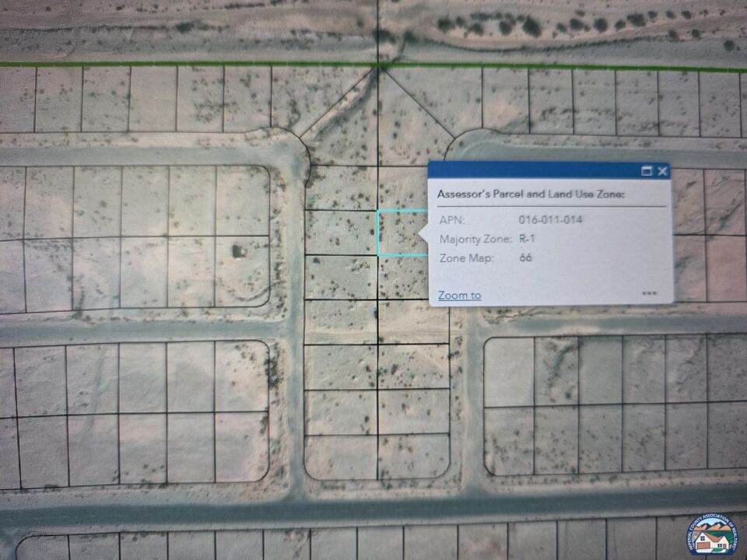Click the green boundary line on the map
This screenshot has height=560, width=747.
(x=195, y=65)
